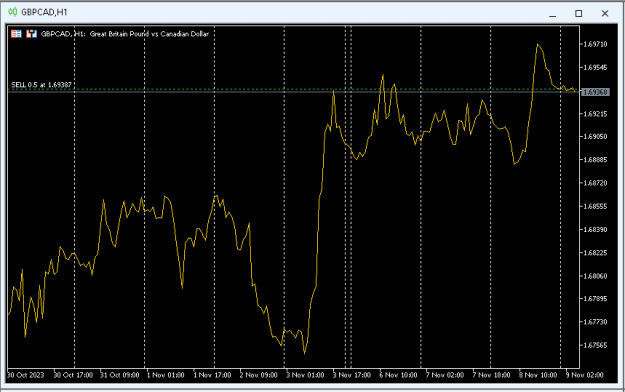Click the 7 Nov 02:00 time label
625x392 pixels.
point(445,375)
